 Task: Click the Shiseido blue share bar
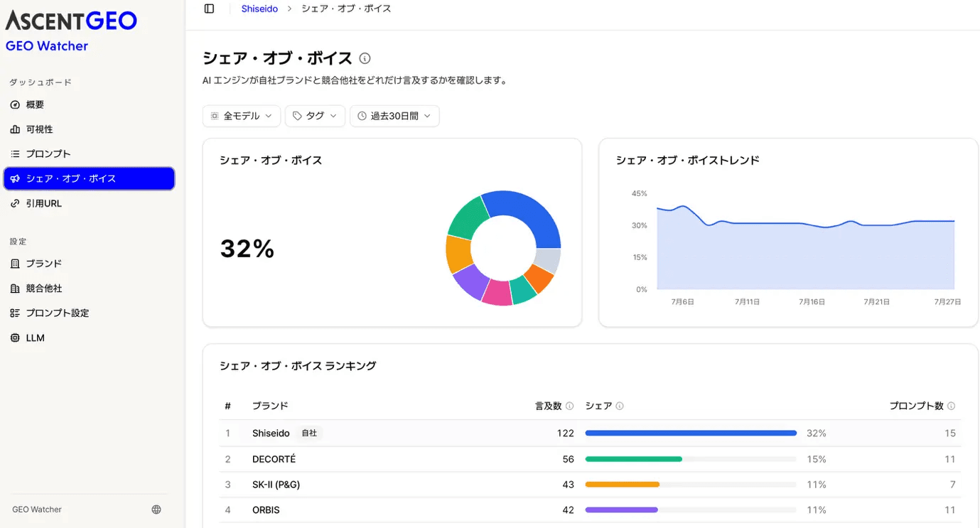(x=691, y=433)
